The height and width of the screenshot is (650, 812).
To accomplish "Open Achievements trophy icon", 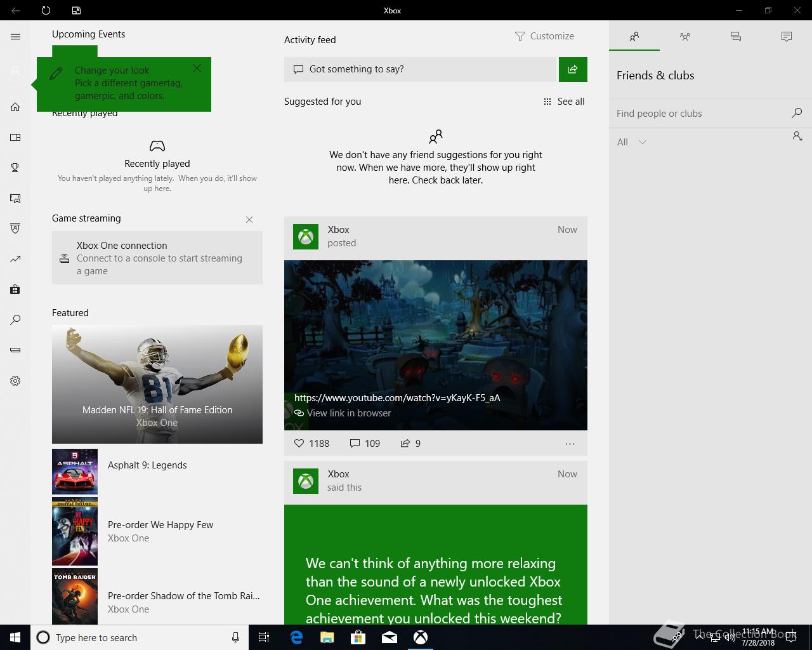I will point(15,168).
